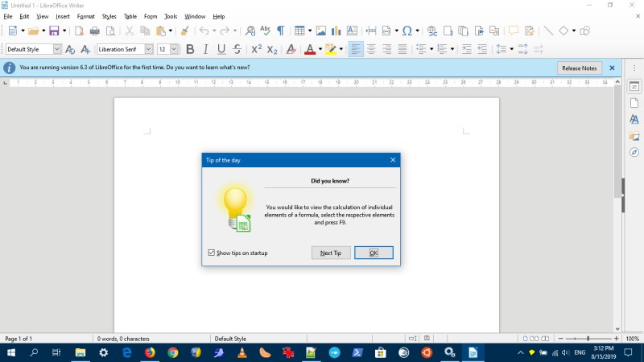
Task: Click the Clone Formatting paintbrush icon
Action: click(184, 31)
